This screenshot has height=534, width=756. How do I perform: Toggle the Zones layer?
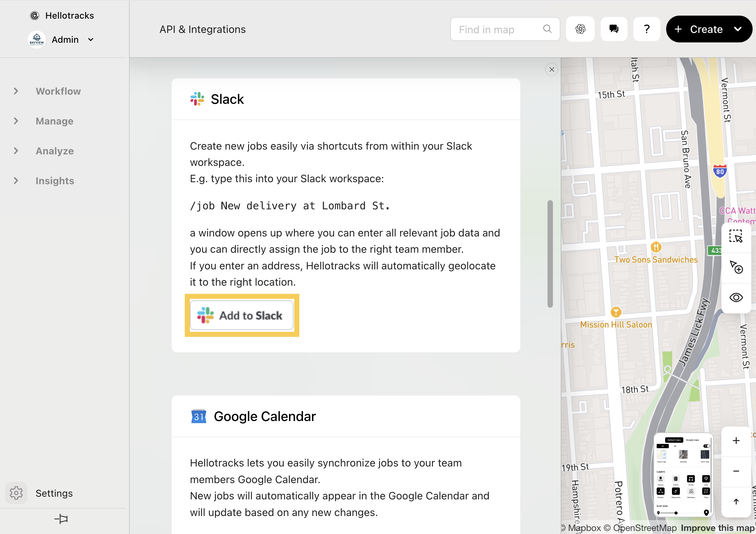coord(691,479)
